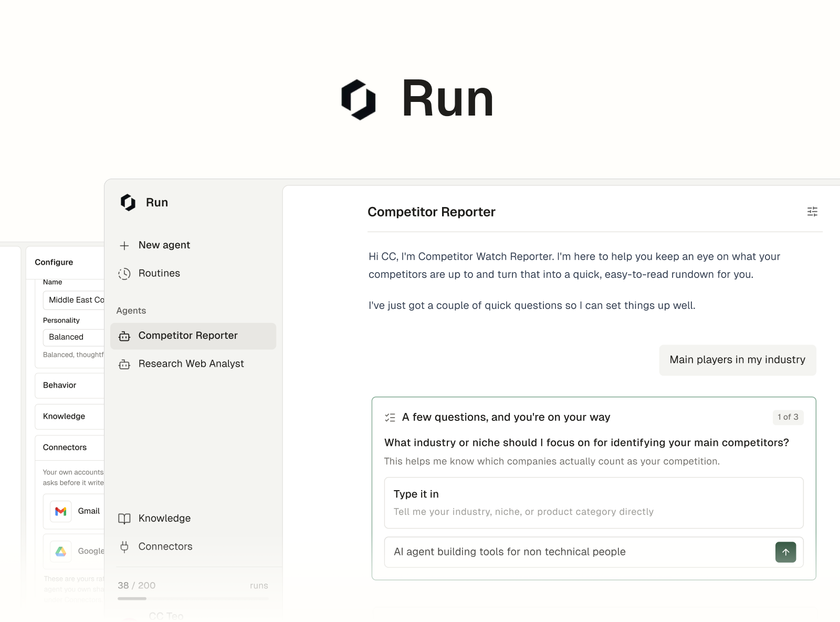
Task: Open the Personality dropdown showing Balanced
Action: (x=73, y=337)
